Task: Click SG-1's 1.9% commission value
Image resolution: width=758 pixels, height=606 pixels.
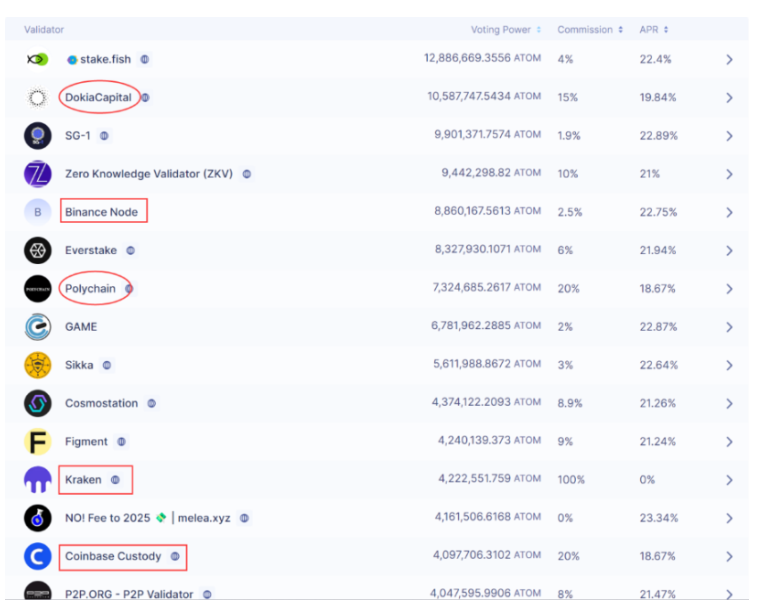Action: (x=568, y=136)
